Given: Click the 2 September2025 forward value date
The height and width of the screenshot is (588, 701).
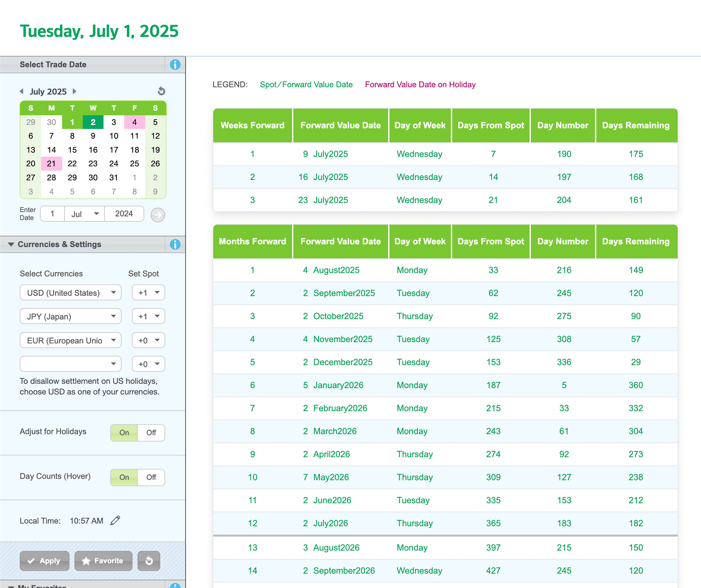Looking at the screenshot, I should pyautogui.click(x=339, y=293).
